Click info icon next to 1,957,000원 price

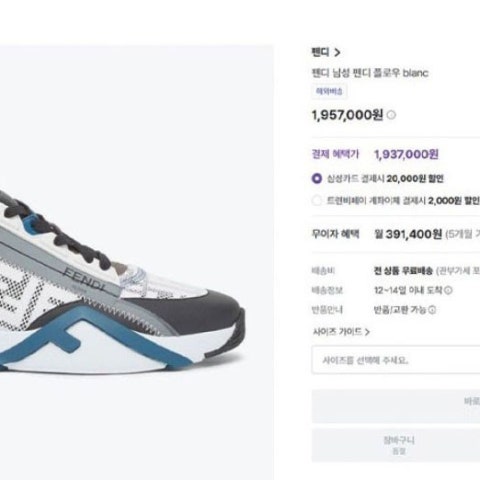tap(391, 115)
